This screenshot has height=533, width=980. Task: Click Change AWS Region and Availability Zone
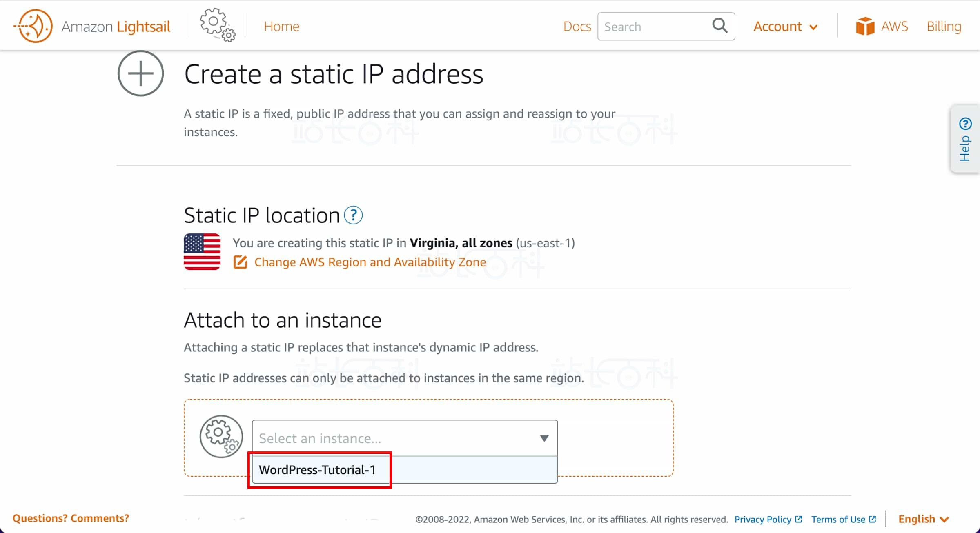(370, 262)
